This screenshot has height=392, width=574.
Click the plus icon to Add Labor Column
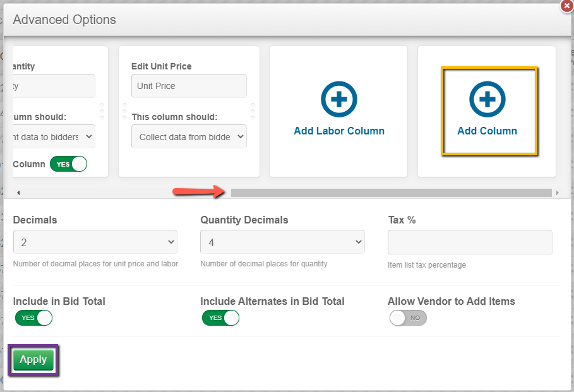(x=338, y=99)
